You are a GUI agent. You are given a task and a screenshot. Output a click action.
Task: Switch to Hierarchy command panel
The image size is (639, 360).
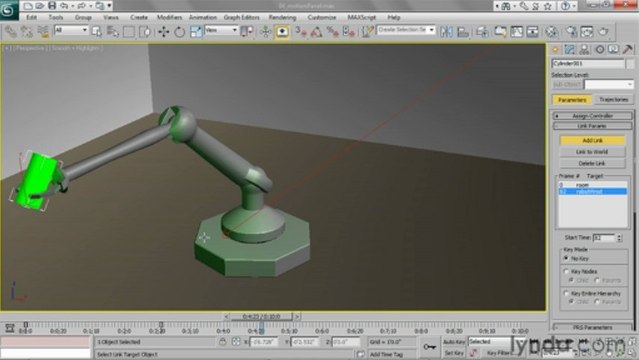click(584, 50)
